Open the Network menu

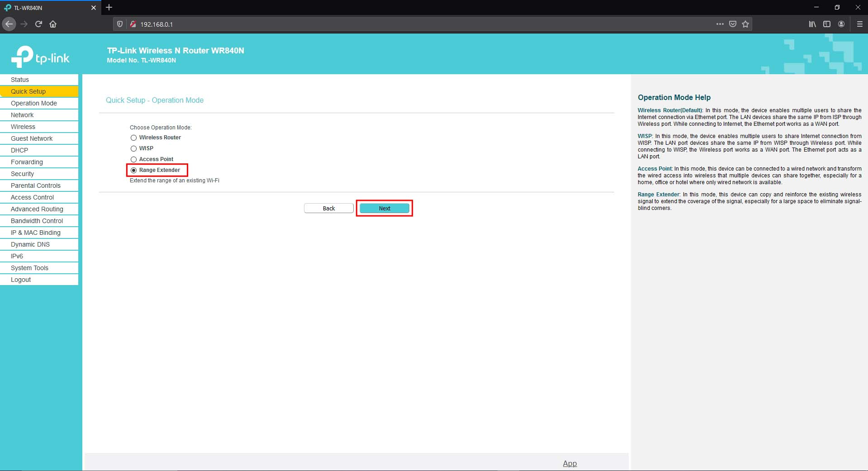pyautogui.click(x=39, y=115)
